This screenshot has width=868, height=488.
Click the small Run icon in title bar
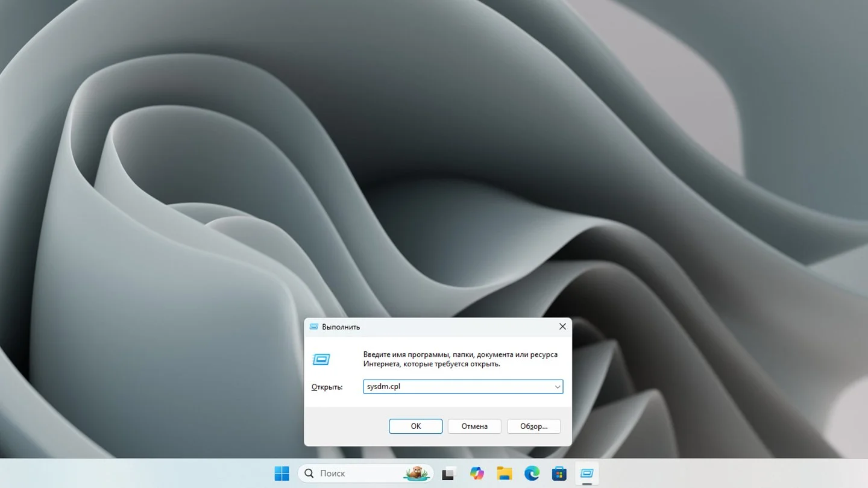coord(313,327)
